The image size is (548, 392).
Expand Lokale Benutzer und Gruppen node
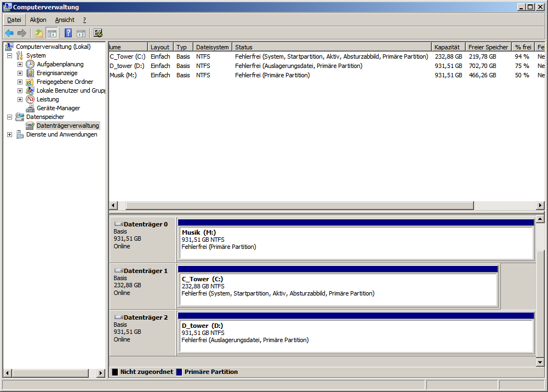pos(20,90)
